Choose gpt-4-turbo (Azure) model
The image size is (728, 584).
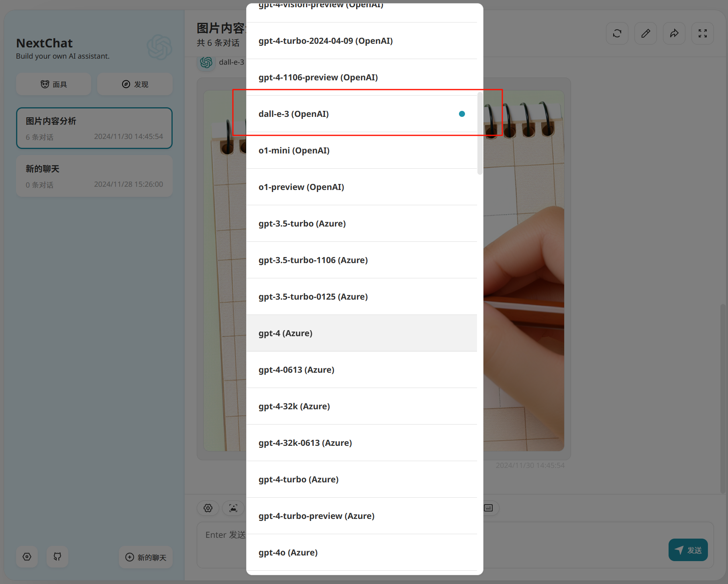362,480
